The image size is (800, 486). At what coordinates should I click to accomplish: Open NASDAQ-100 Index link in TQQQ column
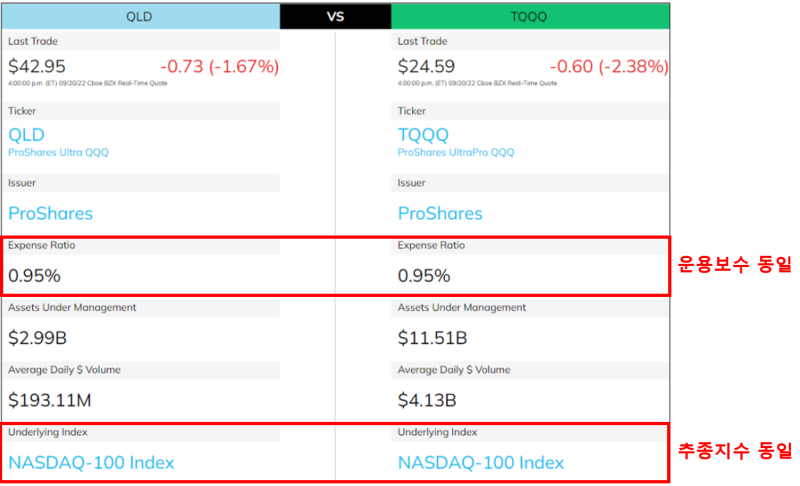[481, 463]
